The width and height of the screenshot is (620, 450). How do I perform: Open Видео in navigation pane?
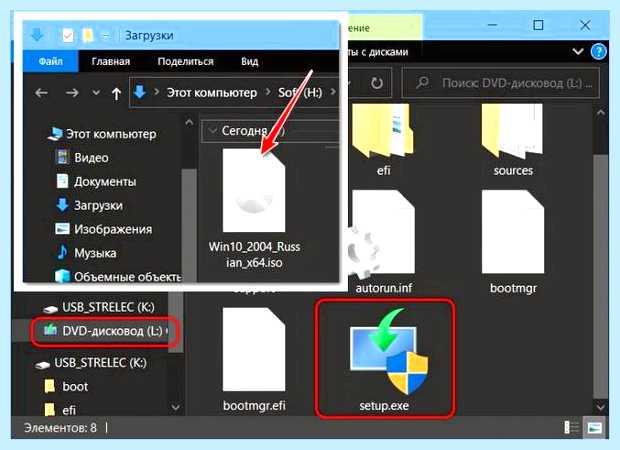click(x=82, y=158)
